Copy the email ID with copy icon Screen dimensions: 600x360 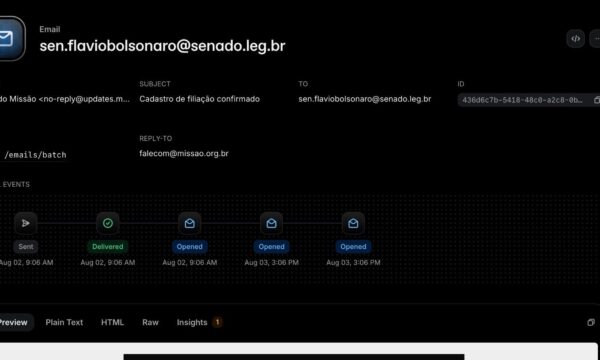pyautogui.click(x=596, y=100)
